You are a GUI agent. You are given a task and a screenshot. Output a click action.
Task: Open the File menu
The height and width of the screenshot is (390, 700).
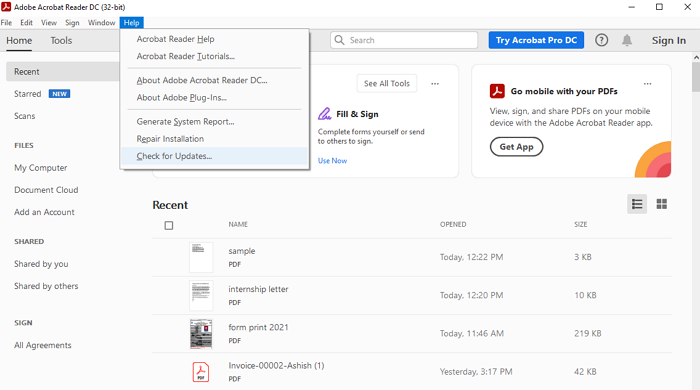coord(6,23)
